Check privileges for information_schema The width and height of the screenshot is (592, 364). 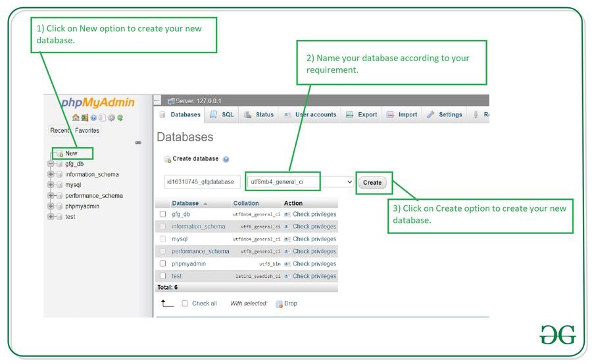pos(310,227)
